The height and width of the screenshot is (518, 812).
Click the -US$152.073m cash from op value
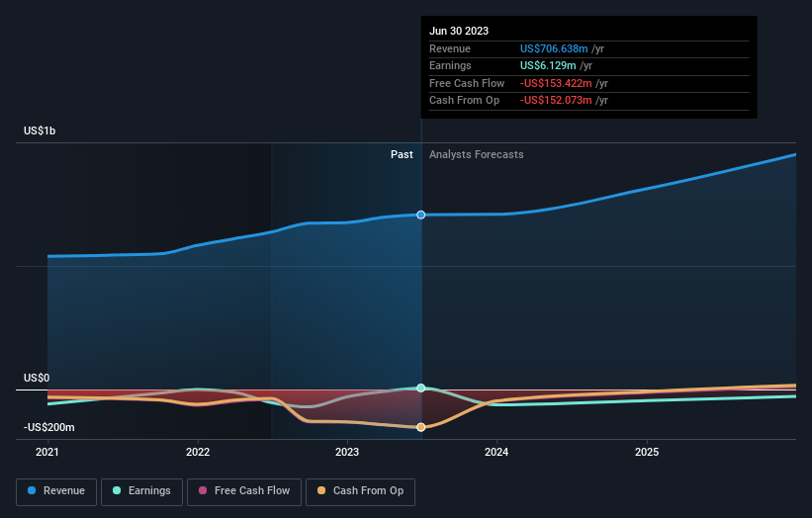coord(556,101)
